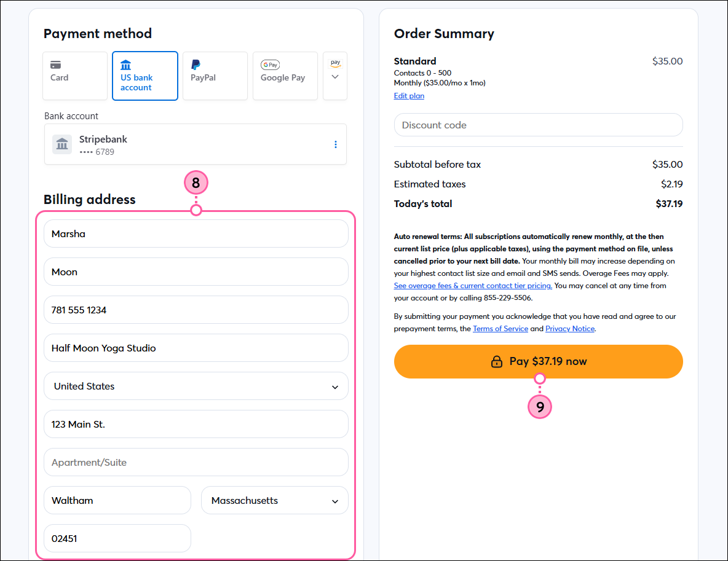
Task: Click the lock icon on the Pay button
Action: (x=496, y=361)
